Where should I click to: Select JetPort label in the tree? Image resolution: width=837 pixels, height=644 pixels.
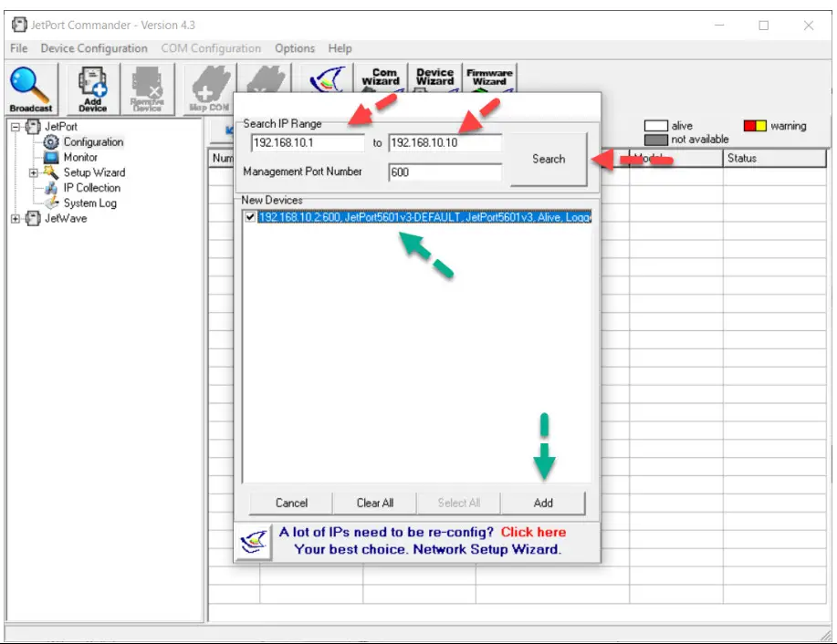click(x=61, y=127)
